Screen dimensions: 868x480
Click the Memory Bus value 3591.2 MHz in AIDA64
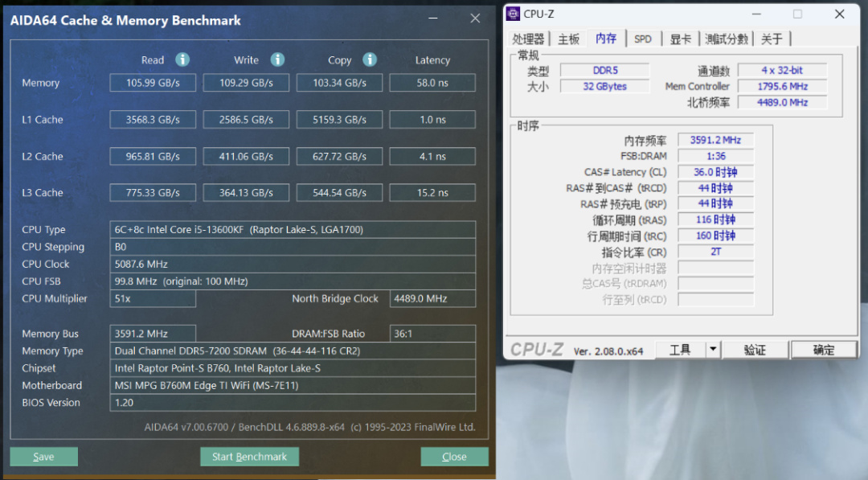(x=153, y=334)
